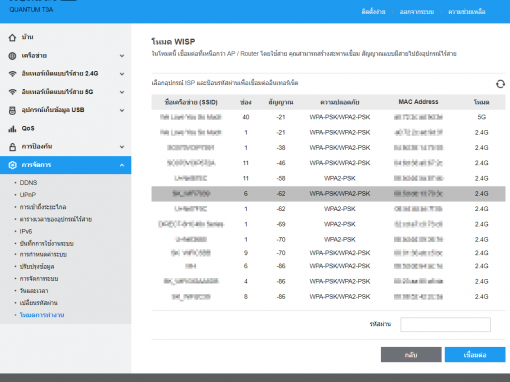Screen dimensions: 510x382
Task: Click the USB storage device icon
Action: click(12, 110)
